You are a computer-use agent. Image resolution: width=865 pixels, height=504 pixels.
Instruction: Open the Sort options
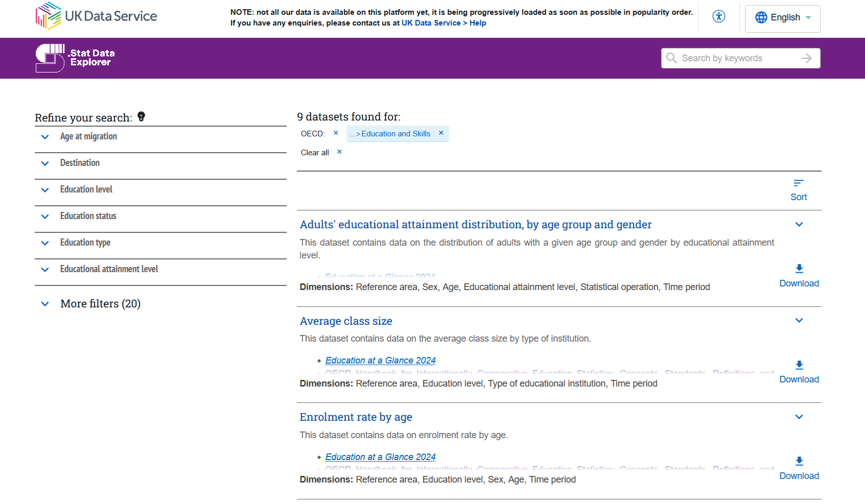pyautogui.click(x=799, y=190)
